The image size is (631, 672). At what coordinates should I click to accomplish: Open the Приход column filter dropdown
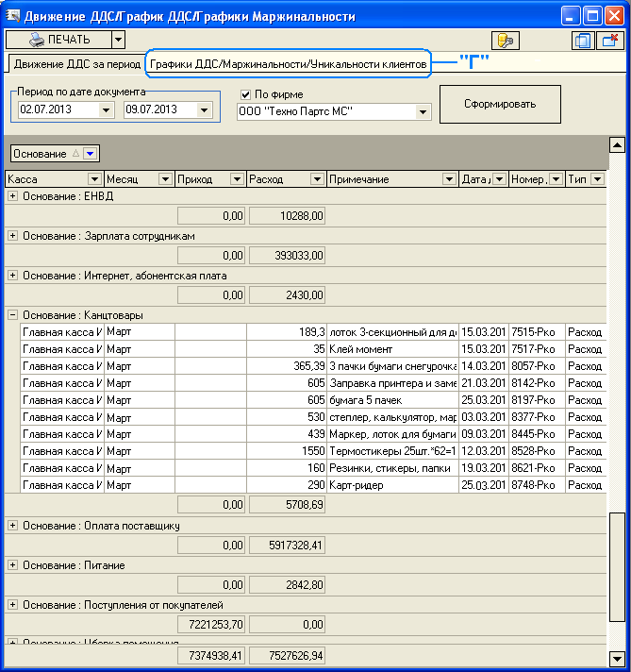pyautogui.click(x=237, y=179)
